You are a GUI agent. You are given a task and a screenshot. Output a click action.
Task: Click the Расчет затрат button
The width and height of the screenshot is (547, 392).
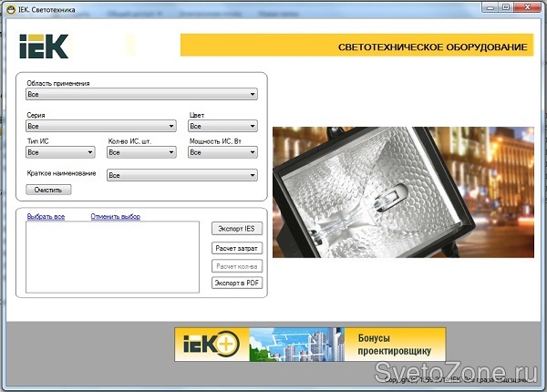[237, 247]
